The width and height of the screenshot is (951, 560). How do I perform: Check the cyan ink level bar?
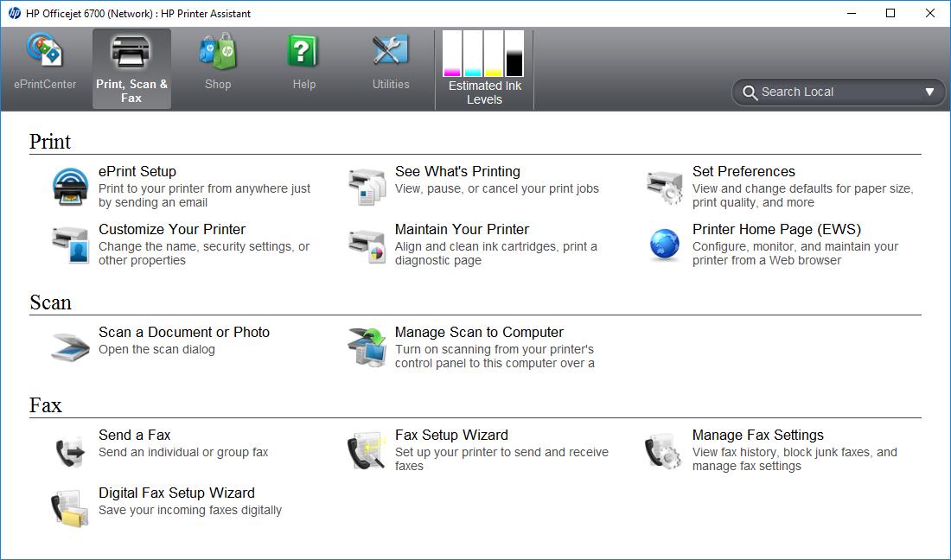pyautogui.click(x=473, y=54)
